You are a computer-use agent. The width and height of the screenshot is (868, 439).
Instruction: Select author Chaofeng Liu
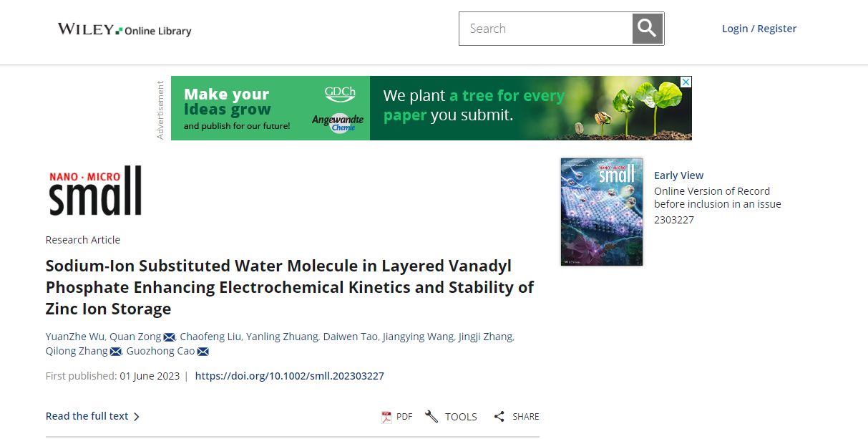click(x=210, y=337)
